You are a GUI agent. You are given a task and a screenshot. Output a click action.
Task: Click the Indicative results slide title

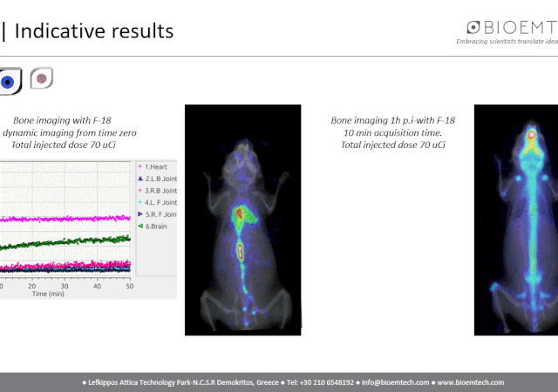point(93,31)
